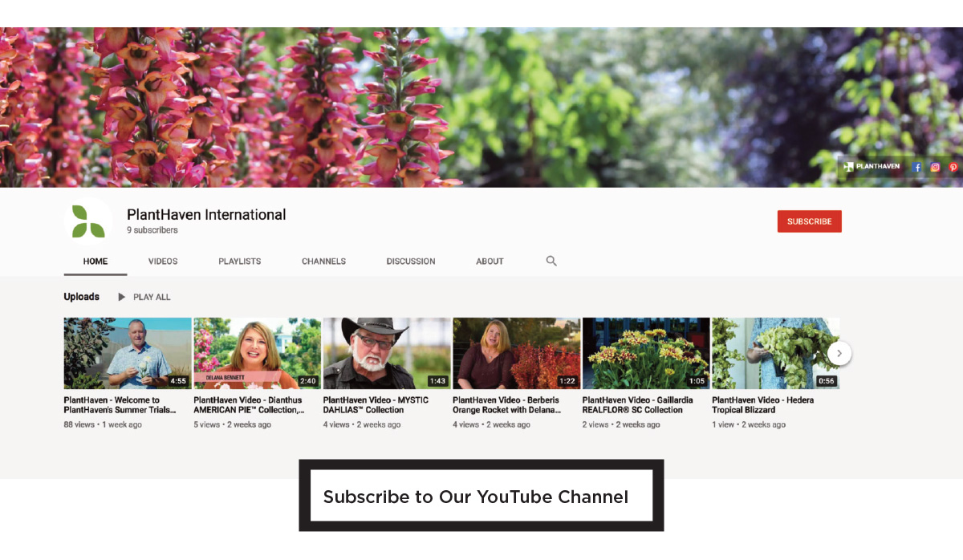Select the HOME tab
The height and width of the screenshot is (560, 963).
[x=95, y=262]
